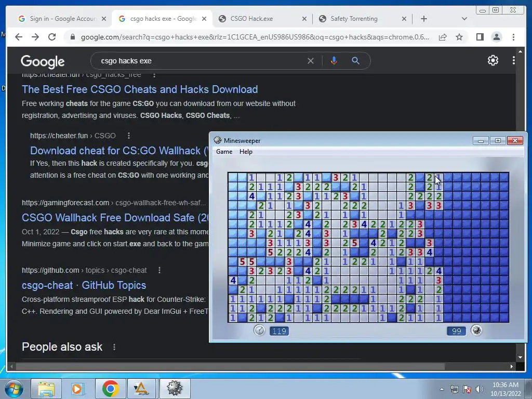This screenshot has height=399, width=532.
Task: Bookmark this page with star icon
Action: point(459,37)
